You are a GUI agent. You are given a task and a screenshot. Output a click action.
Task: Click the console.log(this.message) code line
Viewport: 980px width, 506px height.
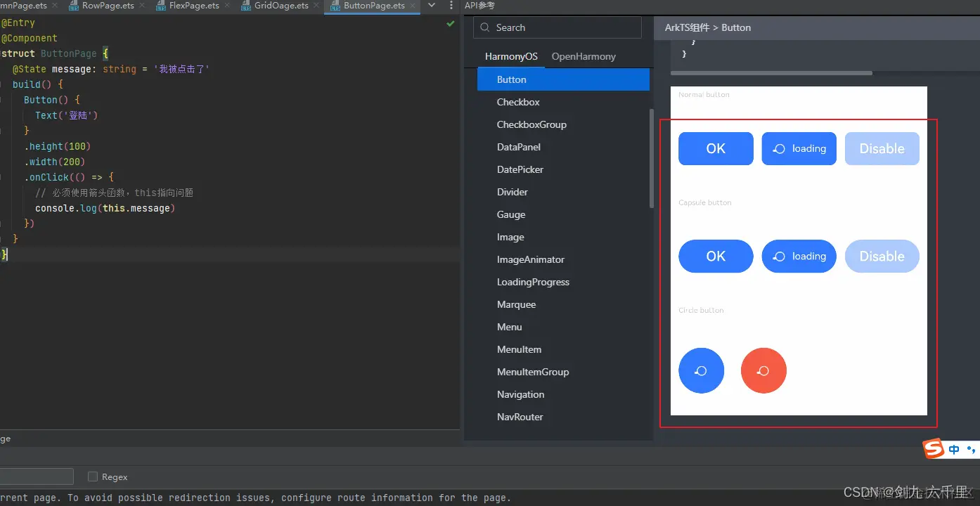105,208
